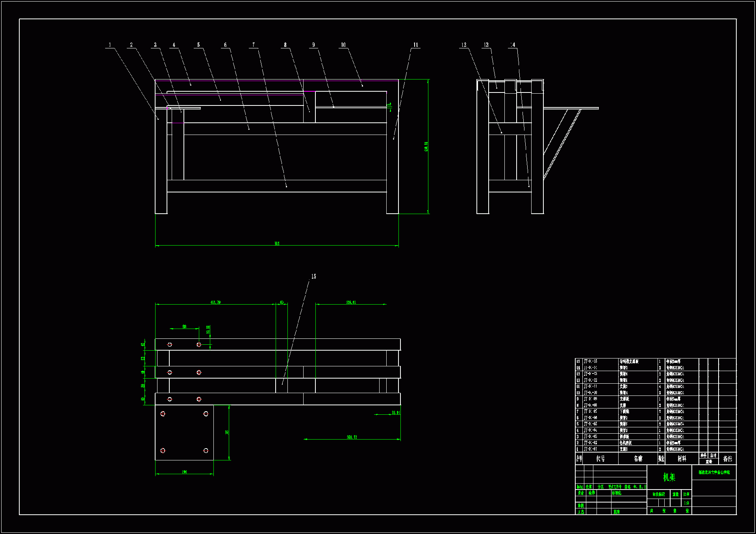Select the JT-01-15 part code cell
This screenshot has width=756, height=534.
(590, 361)
